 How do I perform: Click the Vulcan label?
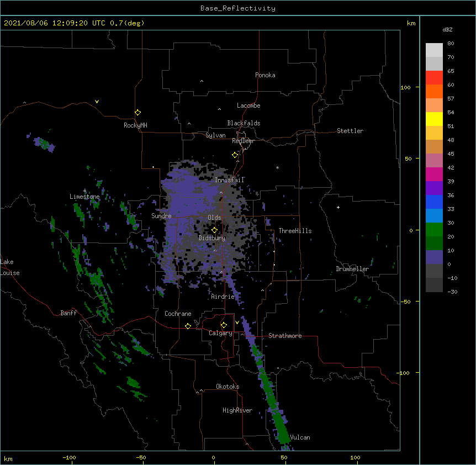[x=300, y=437]
